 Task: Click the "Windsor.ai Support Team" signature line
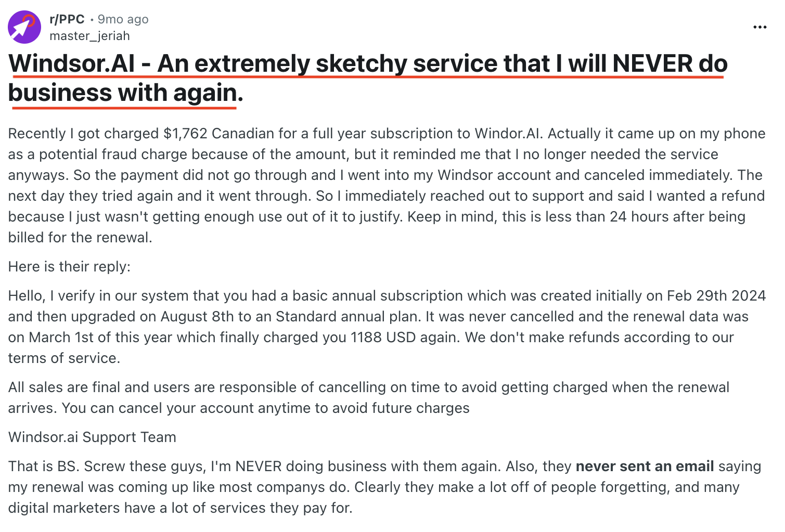point(92,437)
